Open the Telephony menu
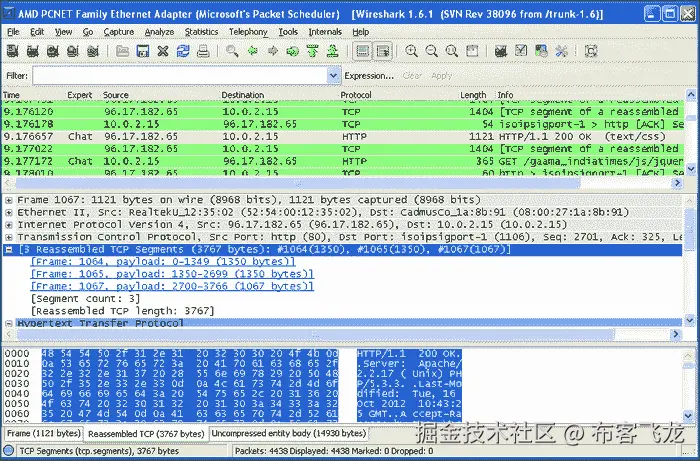This screenshot has width=700, height=461. (248, 32)
